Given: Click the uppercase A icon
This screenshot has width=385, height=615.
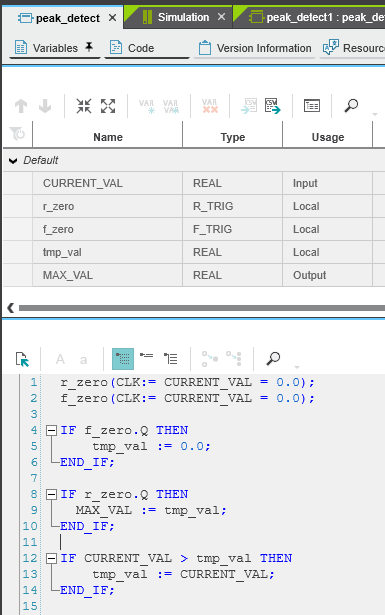Looking at the screenshot, I should [60, 359].
